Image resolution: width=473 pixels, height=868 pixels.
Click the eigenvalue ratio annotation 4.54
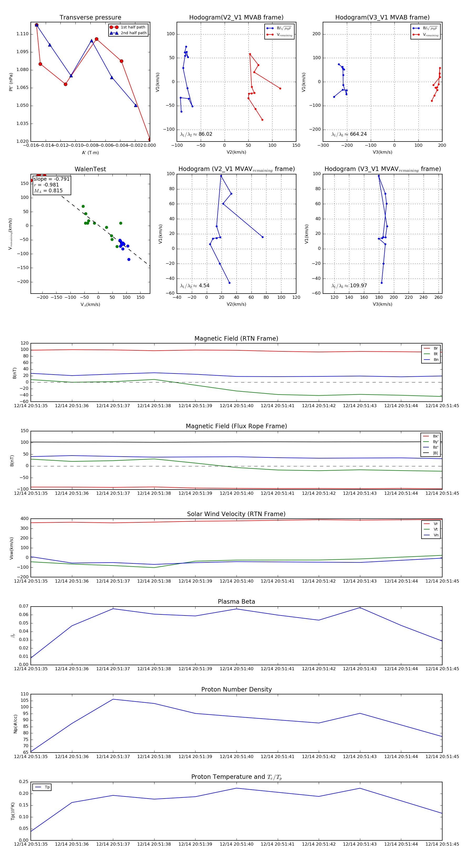[x=195, y=286]
